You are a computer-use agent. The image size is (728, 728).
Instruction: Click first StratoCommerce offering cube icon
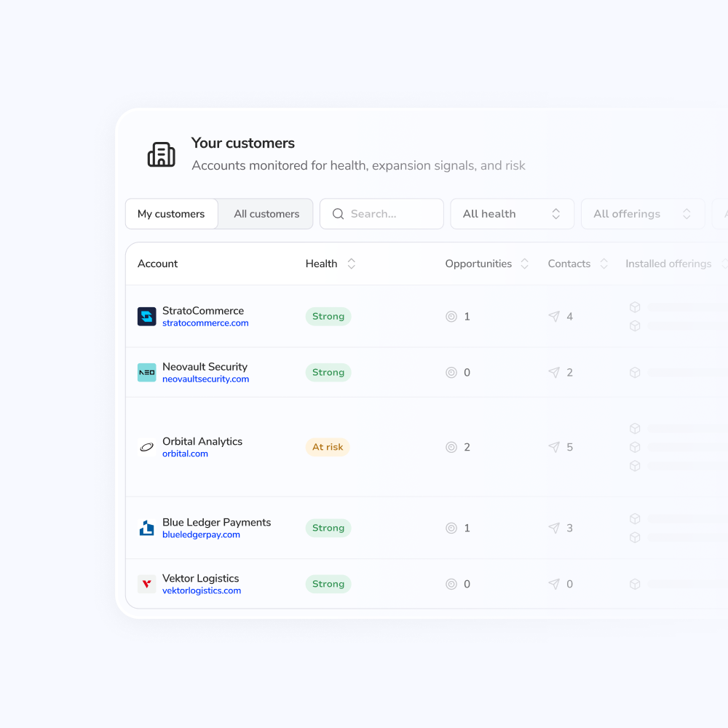click(635, 307)
